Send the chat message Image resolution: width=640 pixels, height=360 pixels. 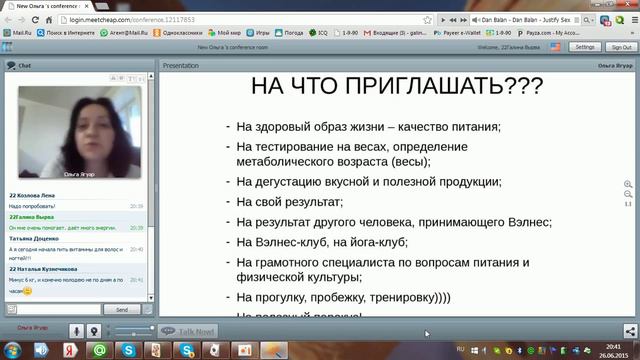(x=122, y=309)
